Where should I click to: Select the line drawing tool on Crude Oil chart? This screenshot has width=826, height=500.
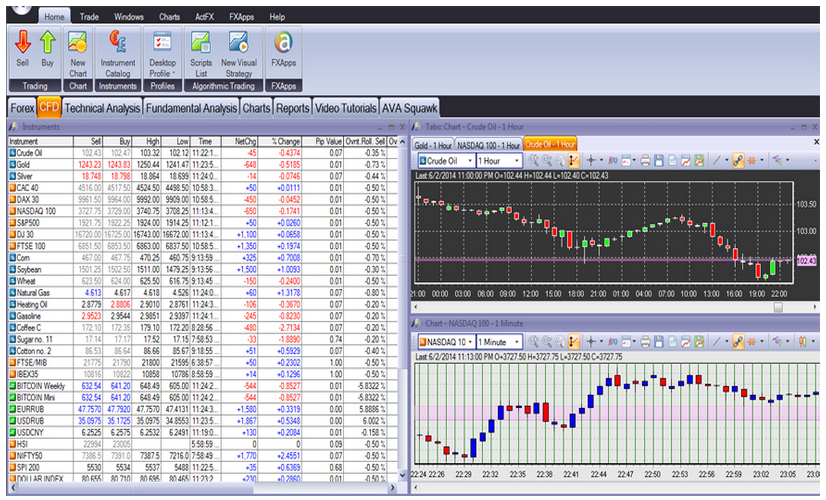716,161
